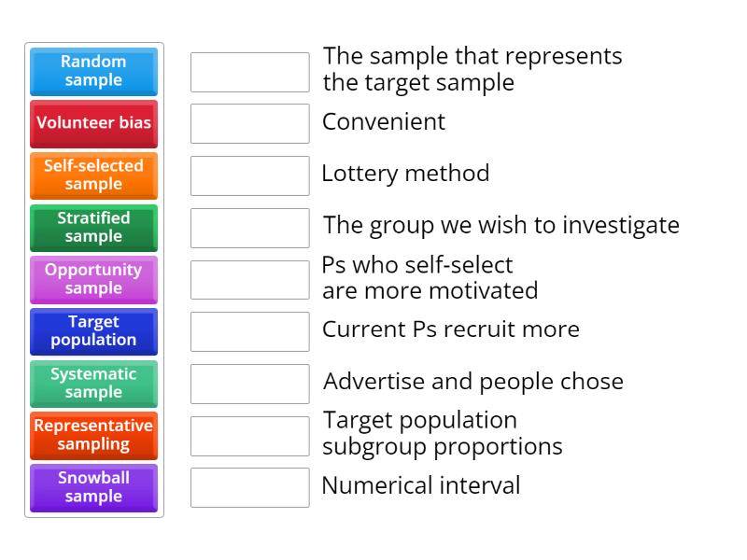Choose the purple Opportunity sample tile

[93, 279]
